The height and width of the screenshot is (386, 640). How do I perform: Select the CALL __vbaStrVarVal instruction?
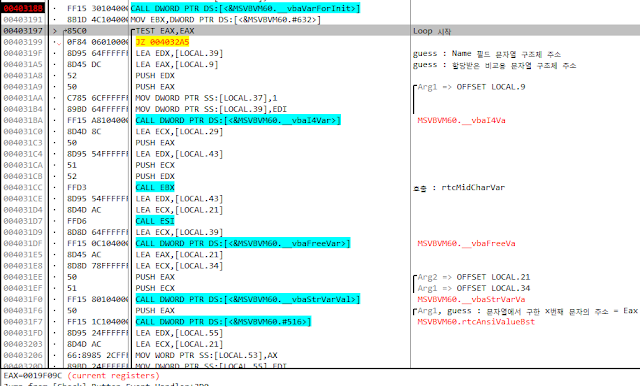click(248, 299)
